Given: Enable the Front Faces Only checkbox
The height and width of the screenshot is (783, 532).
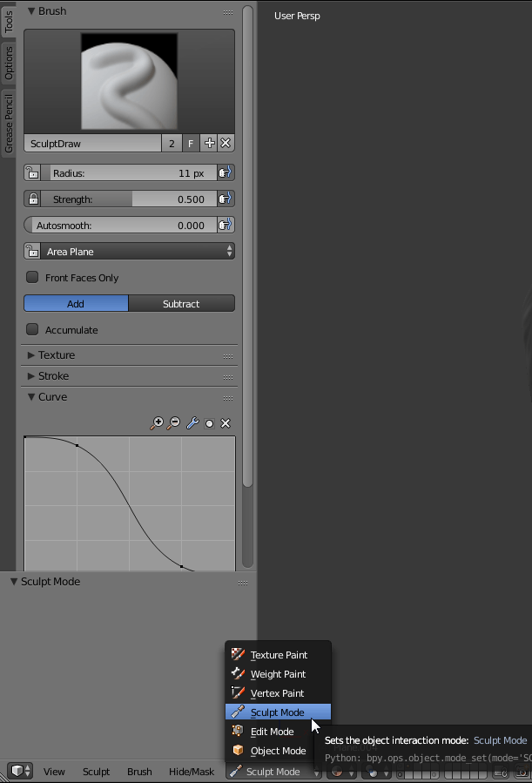Looking at the screenshot, I should coord(32,278).
